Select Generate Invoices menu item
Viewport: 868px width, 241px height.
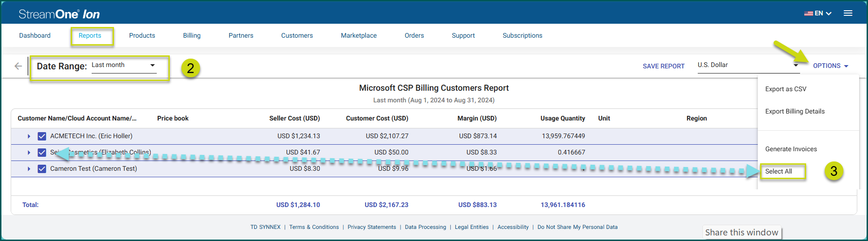tap(791, 149)
